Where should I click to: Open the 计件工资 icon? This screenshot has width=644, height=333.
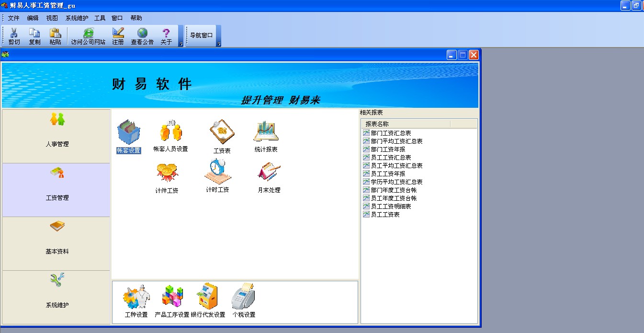point(167,178)
